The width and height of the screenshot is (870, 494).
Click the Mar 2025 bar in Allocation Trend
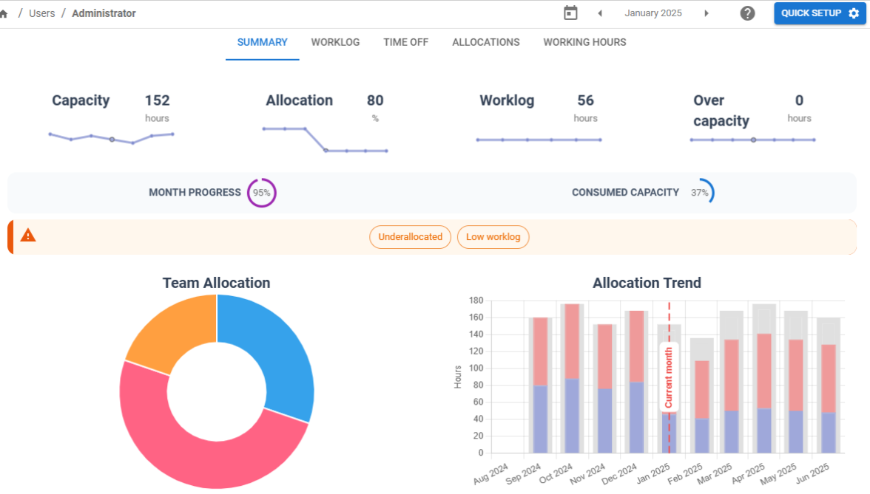coord(731,382)
